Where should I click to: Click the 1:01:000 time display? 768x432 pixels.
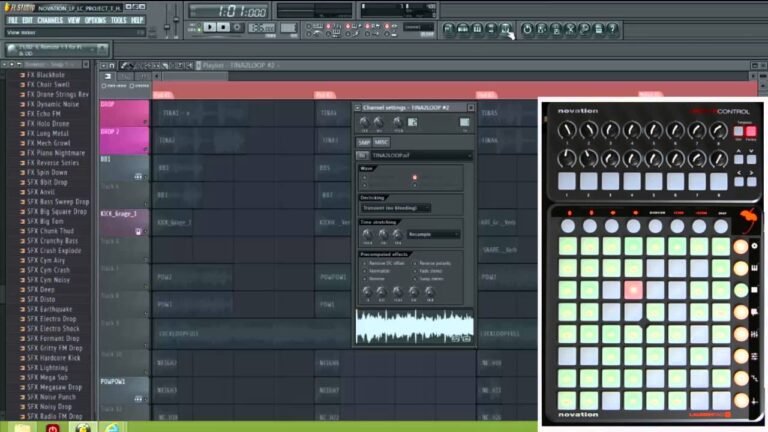point(229,11)
